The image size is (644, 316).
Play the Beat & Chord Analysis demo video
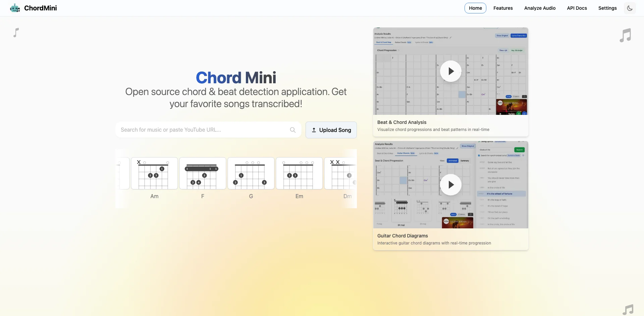pos(450,71)
